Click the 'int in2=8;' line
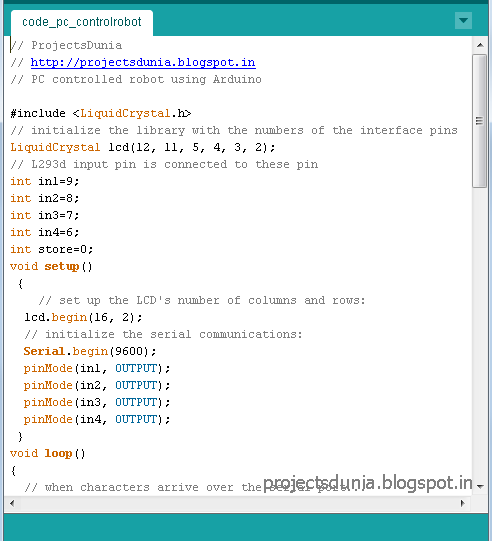This screenshot has height=541, width=492. [x=45, y=198]
